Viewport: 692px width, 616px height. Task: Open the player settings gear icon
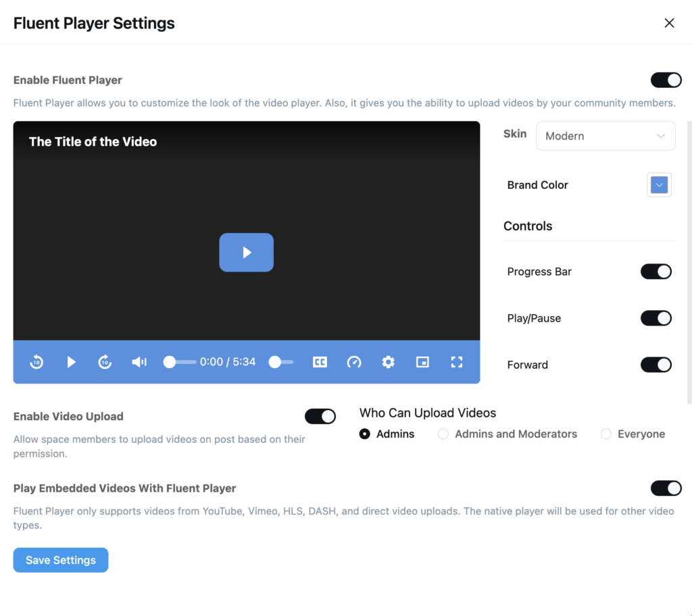pos(389,362)
